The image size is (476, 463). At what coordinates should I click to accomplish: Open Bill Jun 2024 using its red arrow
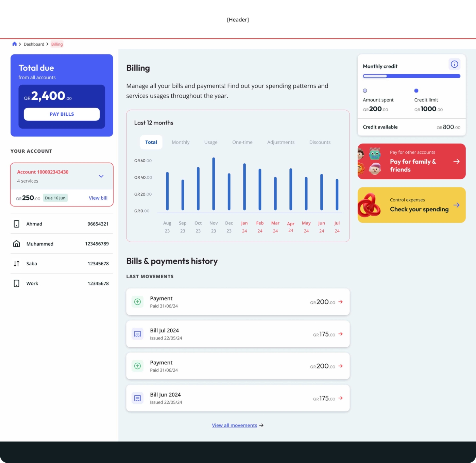click(x=341, y=398)
